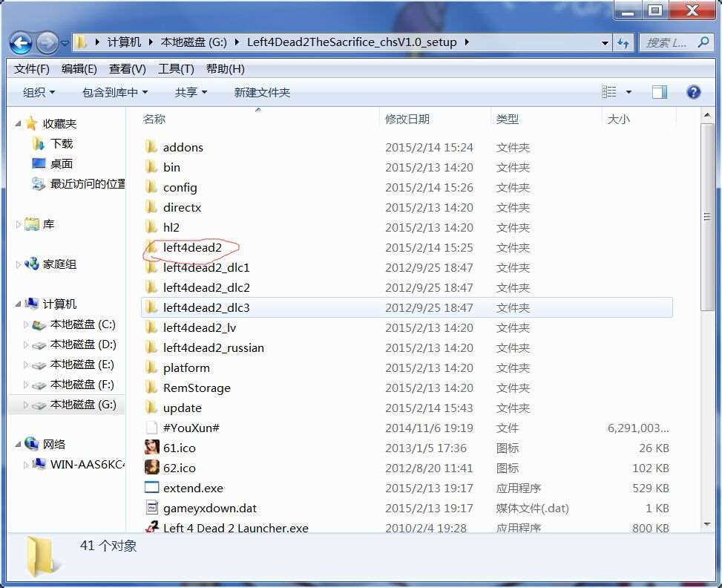
Task: Open recent pages dropdown beside Forward arrow
Action: click(x=65, y=43)
